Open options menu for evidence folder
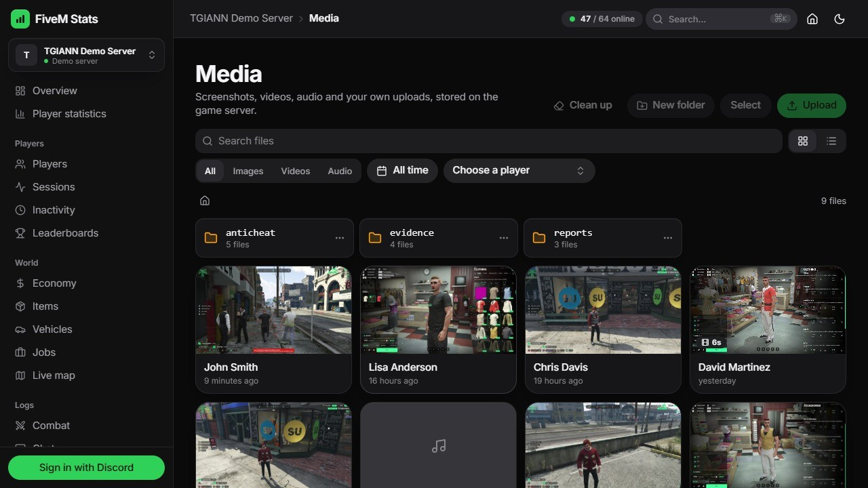The width and height of the screenshot is (868, 488). click(x=504, y=238)
